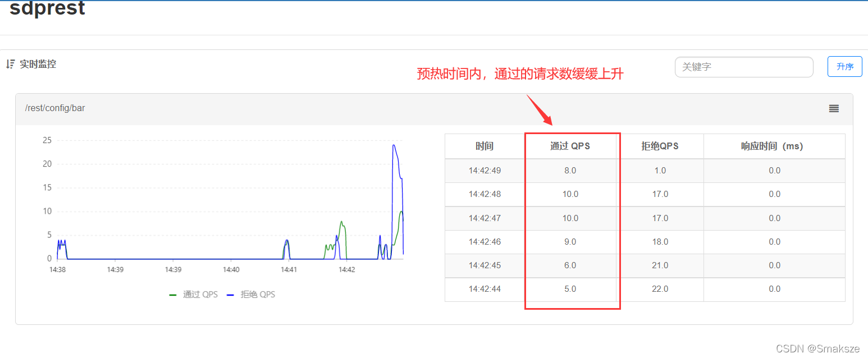Click response time 0.0 in 14:42:44 row
Viewport: 868px width, 358px height.
774,289
